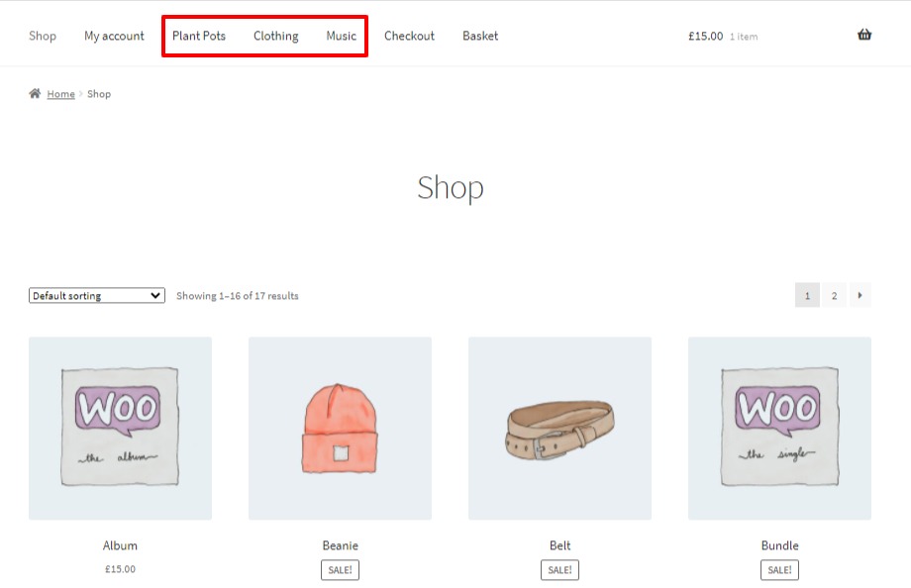Open the Basket from the navigation bar
911x588 pixels.
[479, 36]
